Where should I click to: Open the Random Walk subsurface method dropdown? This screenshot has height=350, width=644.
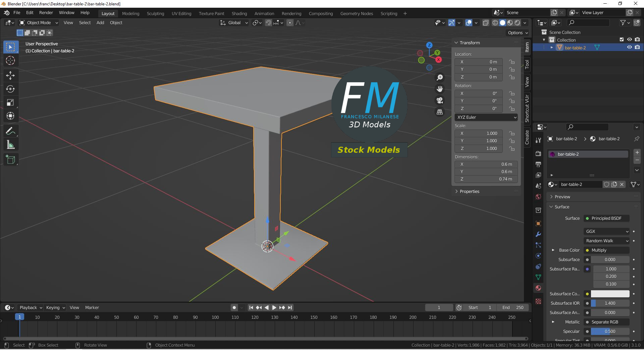607,241
